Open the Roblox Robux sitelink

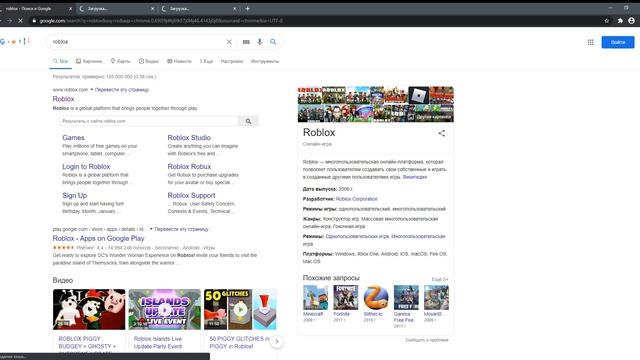tap(189, 167)
